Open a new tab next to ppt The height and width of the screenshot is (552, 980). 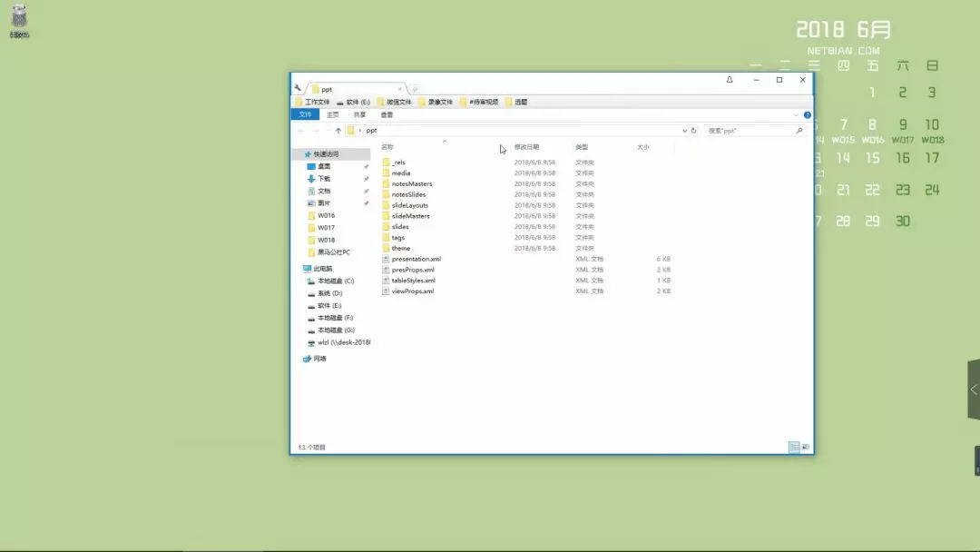415,89
